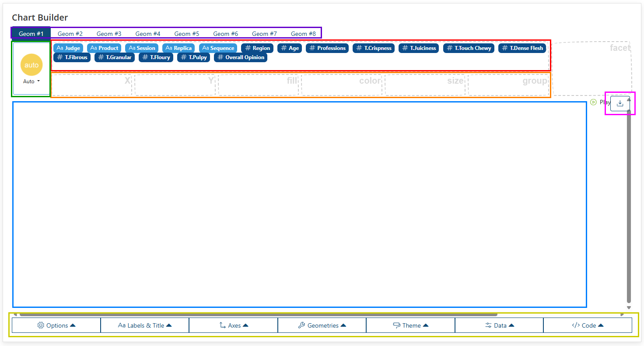Open the Geom #5 tab

pyautogui.click(x=187, y=34)
